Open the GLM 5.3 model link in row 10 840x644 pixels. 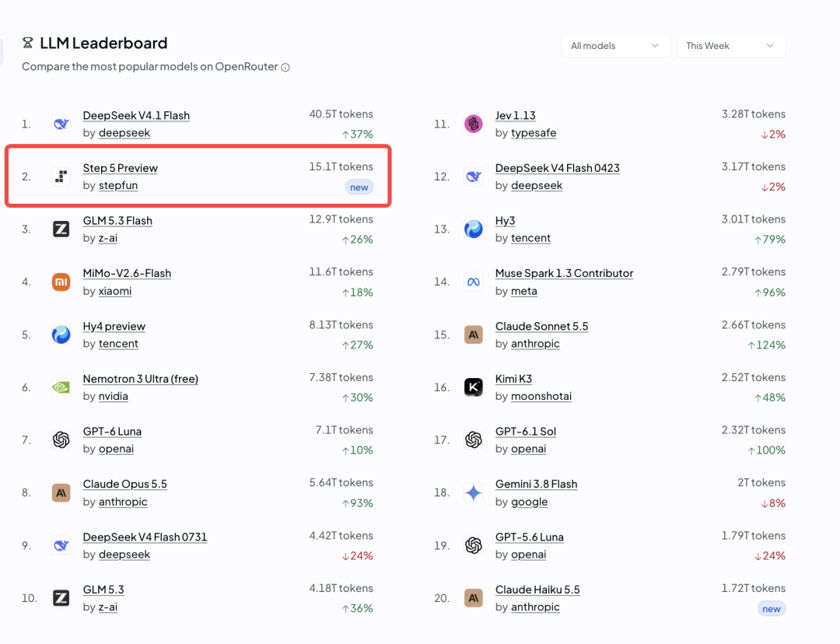pyautogui.click(x=103, y=590)
